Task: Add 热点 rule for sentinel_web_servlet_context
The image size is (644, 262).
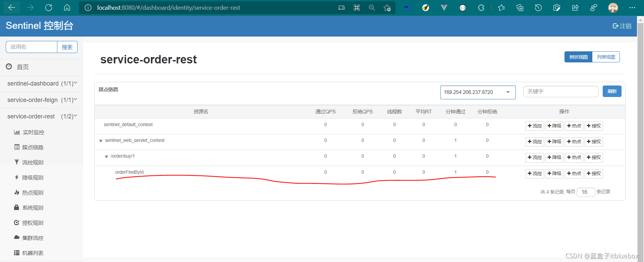Action: 574,142
